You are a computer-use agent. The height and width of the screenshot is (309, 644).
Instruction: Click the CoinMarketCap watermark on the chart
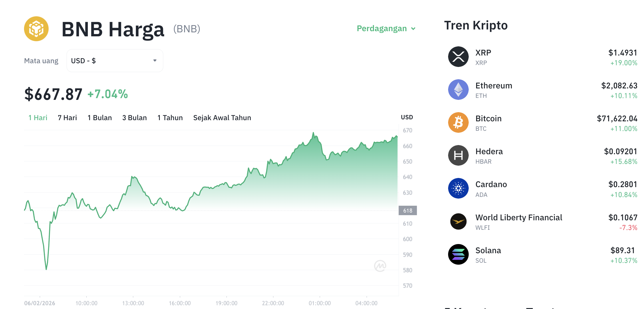click(380, 266)
